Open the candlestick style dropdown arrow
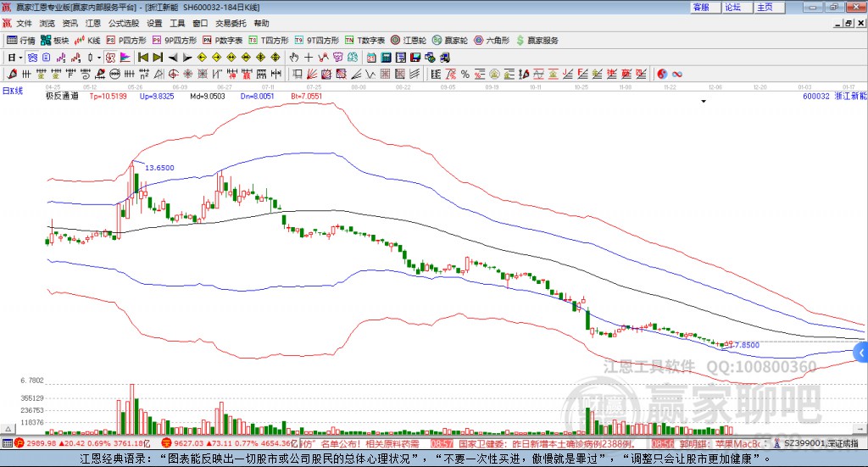This screenshot has width=868, height=467. click(99, 58)
